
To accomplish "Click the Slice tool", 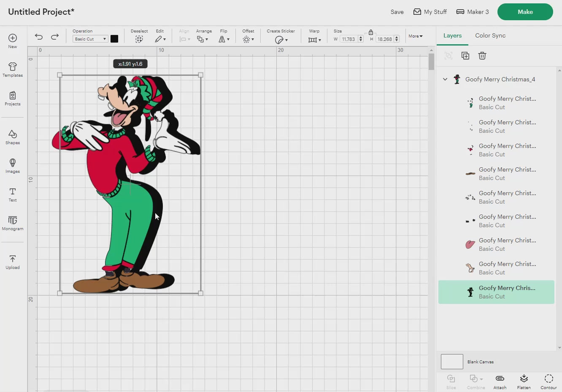I will [451, 381].
